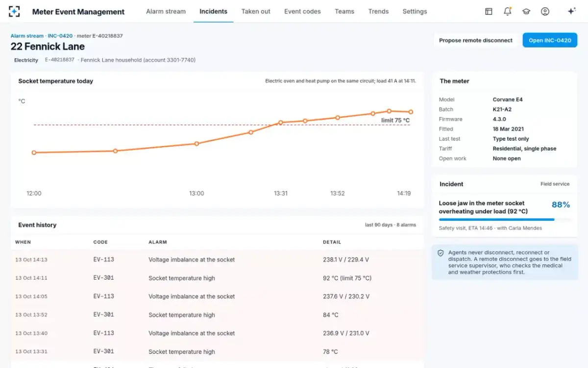
Task: Select the event row at 13 Oct 14:11
Action: [217, 278]
